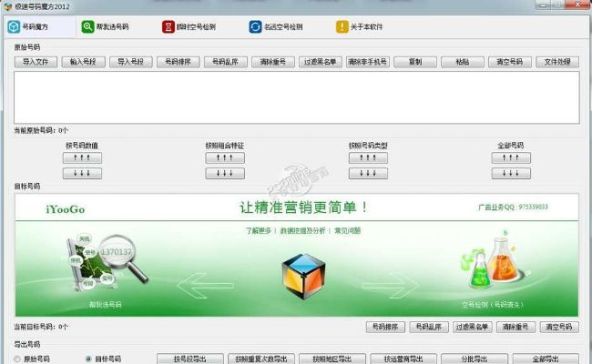
Task: Click the 当前原始号码: 0个 count text
Action: pyautogui.click(x=41, y=130)
